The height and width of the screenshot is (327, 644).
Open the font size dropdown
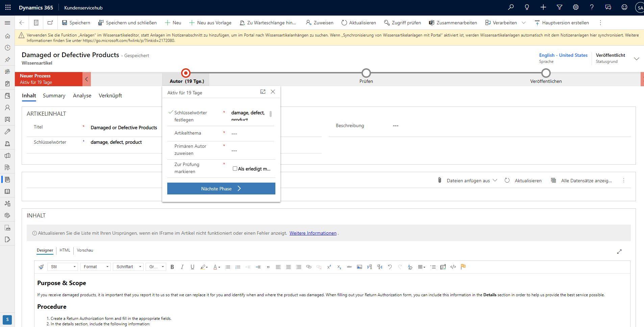pyautogui.click(x=156, y=267)
